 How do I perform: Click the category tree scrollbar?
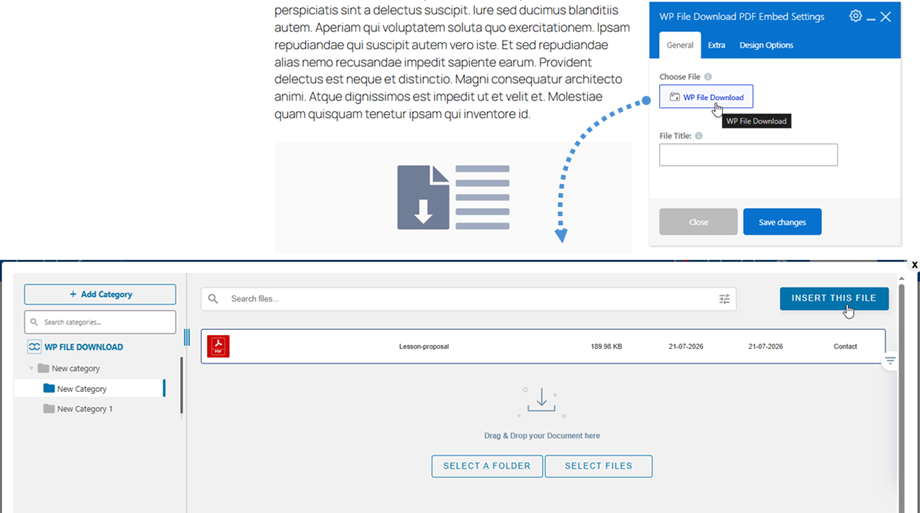point(181,385)
